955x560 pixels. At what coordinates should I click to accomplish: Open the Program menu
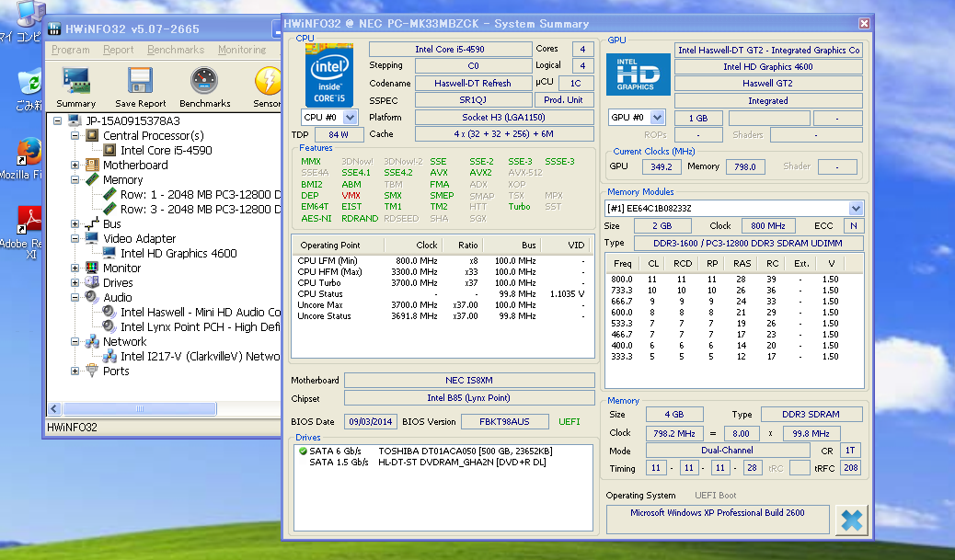(70, 50)
